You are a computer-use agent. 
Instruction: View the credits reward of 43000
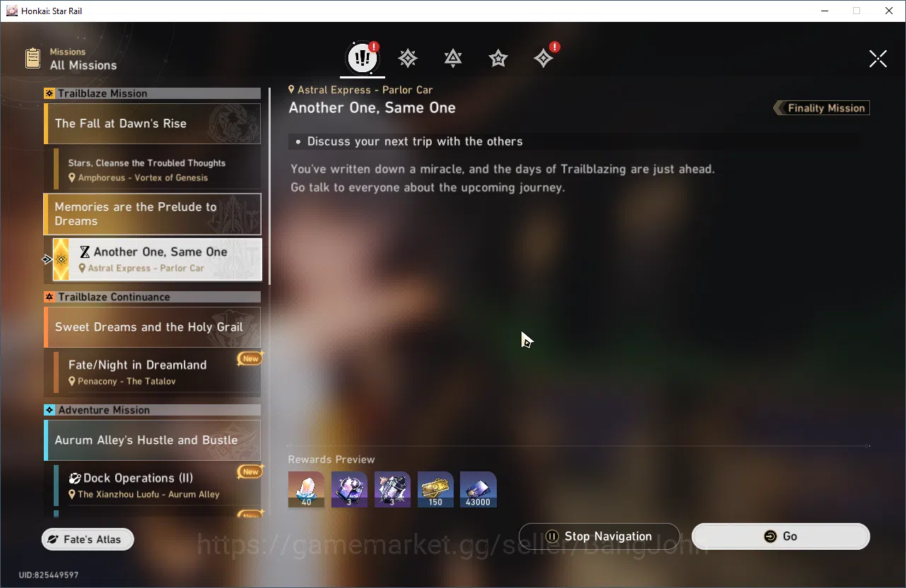(478, 490)
